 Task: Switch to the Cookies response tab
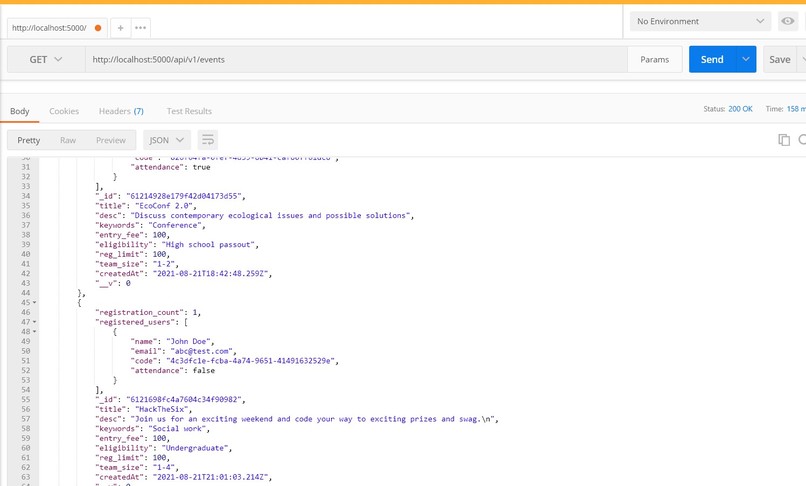pos(64,111)
